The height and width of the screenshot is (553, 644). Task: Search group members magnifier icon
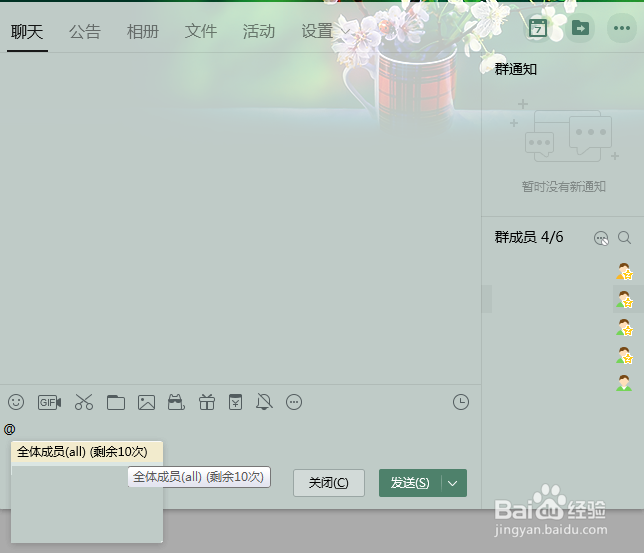point(624,237)
